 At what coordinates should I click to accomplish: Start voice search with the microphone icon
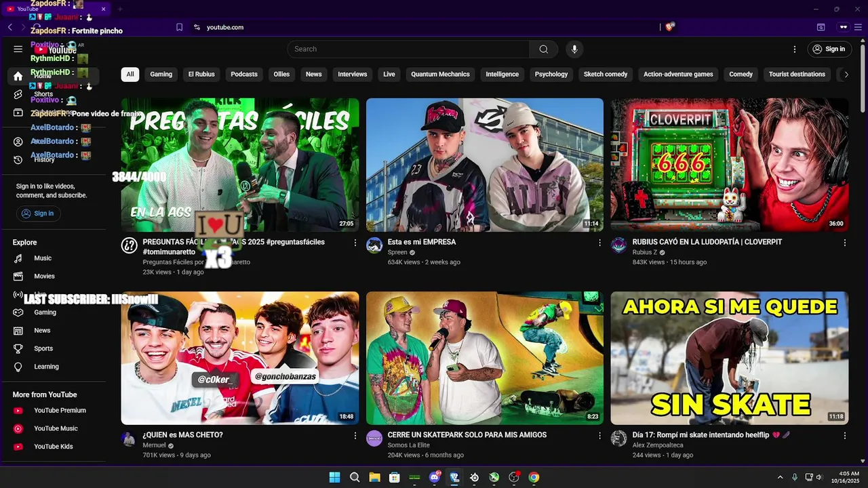pos(574,49)
